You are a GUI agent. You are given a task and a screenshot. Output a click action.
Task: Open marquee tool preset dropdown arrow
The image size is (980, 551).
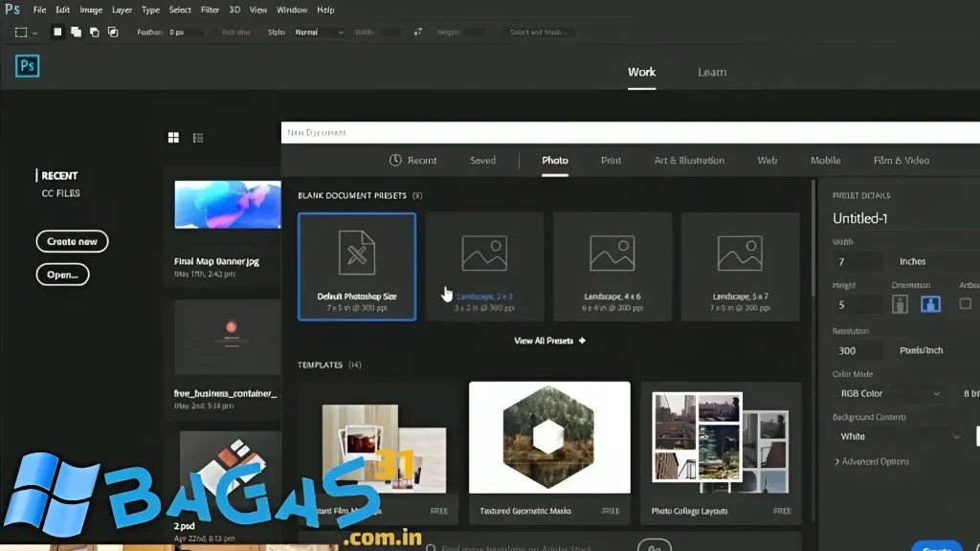tap(35, 33)
